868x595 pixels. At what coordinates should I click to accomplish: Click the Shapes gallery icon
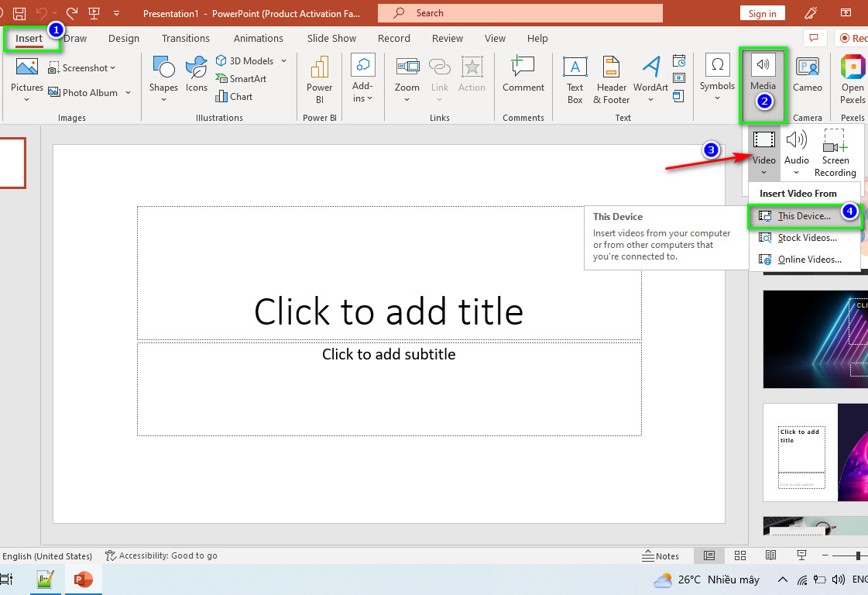pyautogui.click(x=163, y=67)
